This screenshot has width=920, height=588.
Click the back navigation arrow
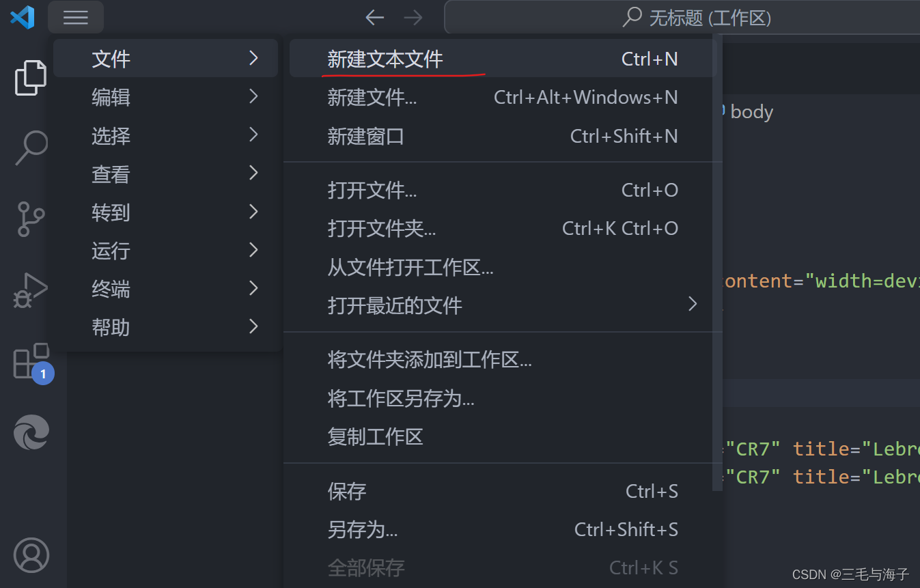(374, 18)
